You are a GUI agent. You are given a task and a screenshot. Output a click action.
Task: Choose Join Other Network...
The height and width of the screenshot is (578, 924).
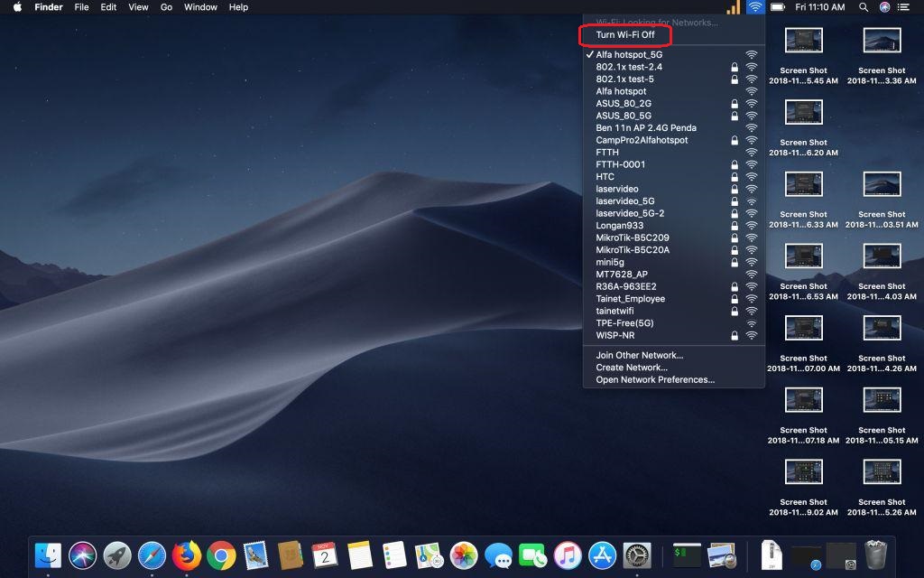point(639,355)
